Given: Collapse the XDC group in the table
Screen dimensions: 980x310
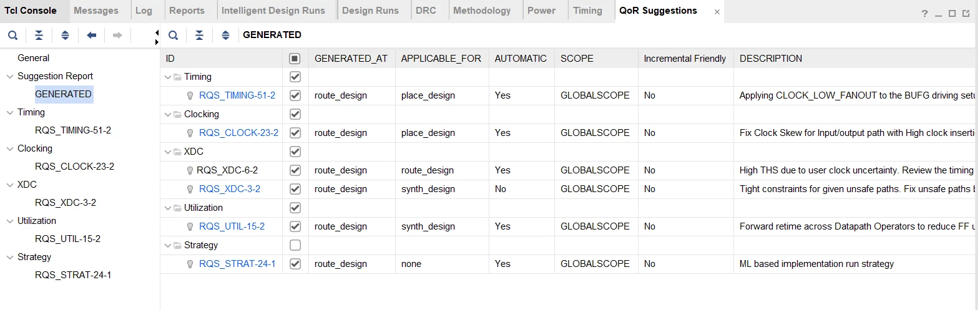Looking at the screenshot, I should (168, 152).
